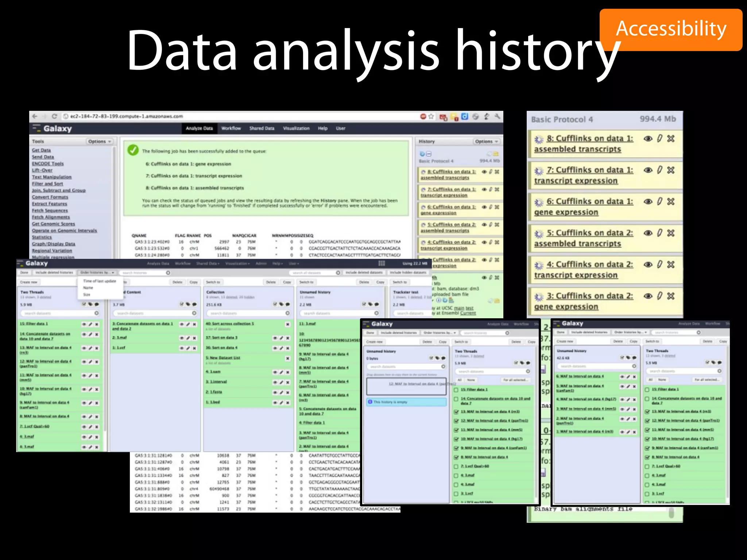Edit attributes of 8: Cufflinks in enlarged history panel
Viewport: 747px width, 560px height.
[659, 139]
